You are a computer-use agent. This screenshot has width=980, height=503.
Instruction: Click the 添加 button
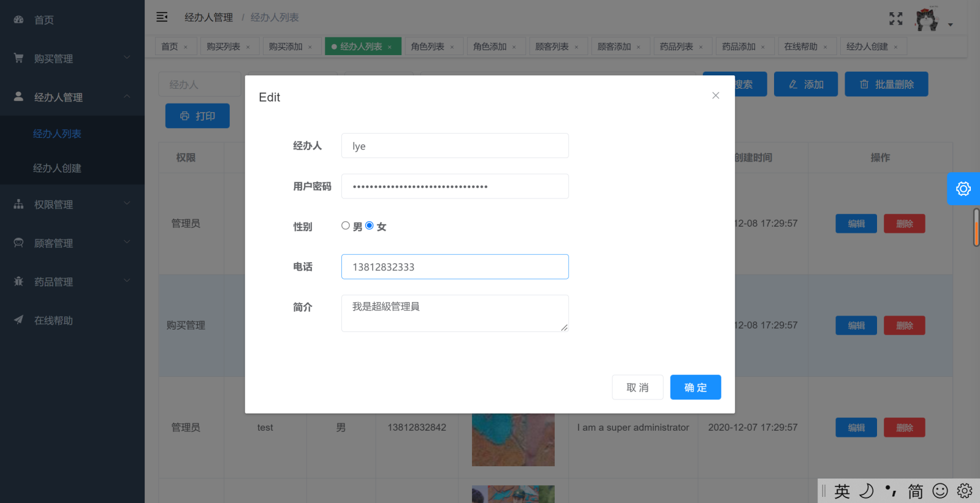coord(806,84)
